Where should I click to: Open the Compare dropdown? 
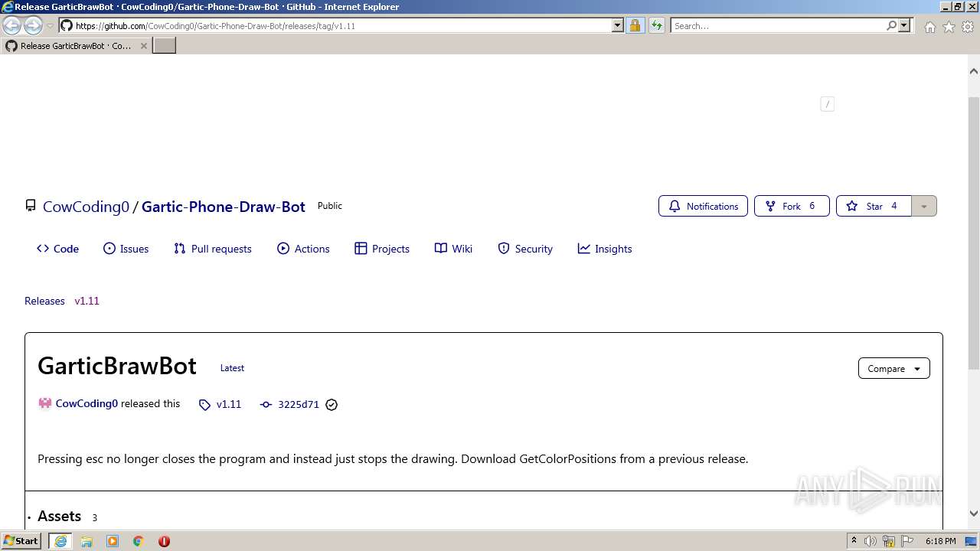point(893,368)
